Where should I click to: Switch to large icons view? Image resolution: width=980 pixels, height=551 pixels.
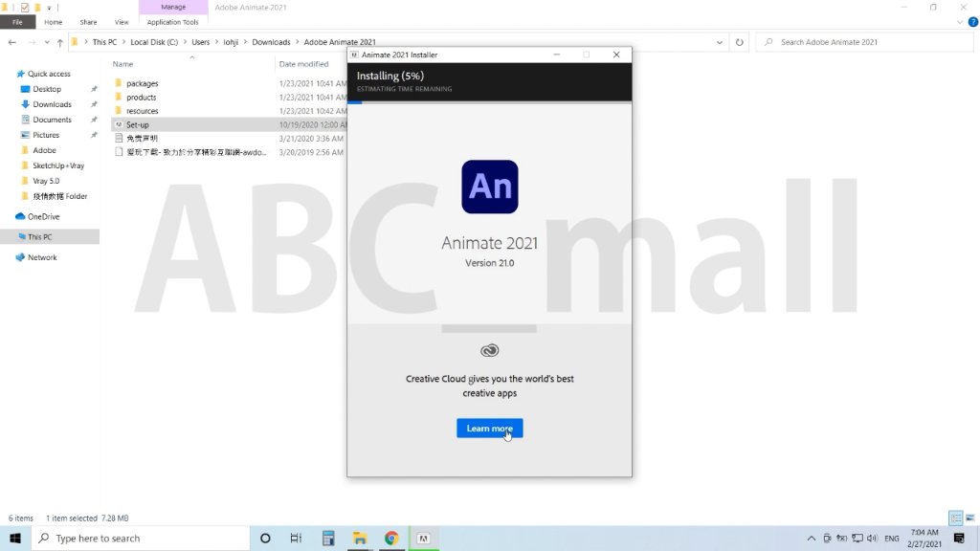[x=970, y=518]
